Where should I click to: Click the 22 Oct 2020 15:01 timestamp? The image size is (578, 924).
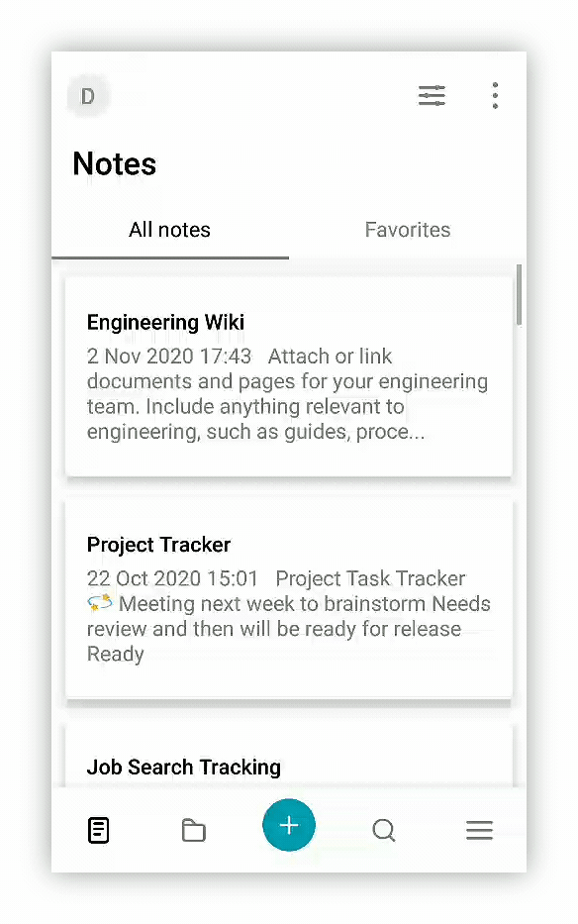click(172, 578)
